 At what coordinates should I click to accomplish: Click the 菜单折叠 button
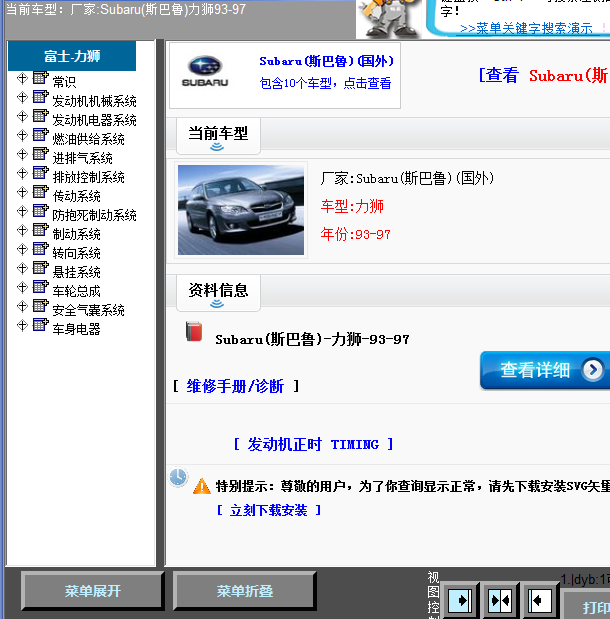[x=244, y=591]
